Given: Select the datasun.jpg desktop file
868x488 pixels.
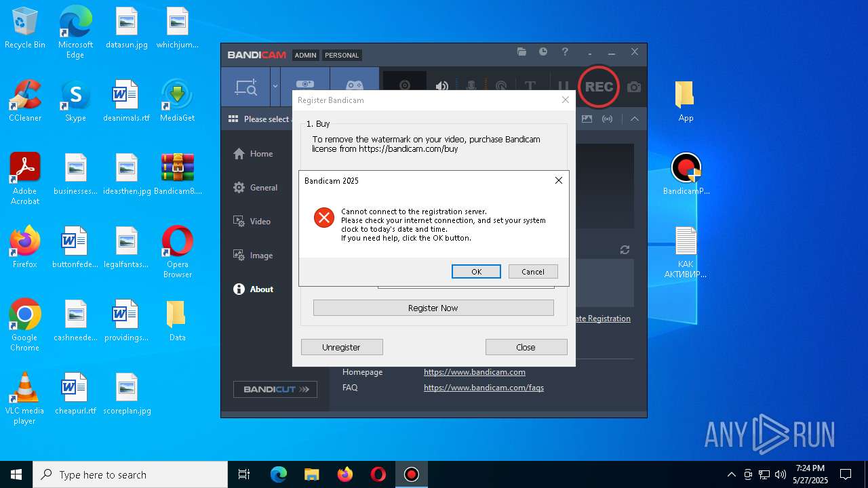Looking at the screenshot, I should click(127, 28).
